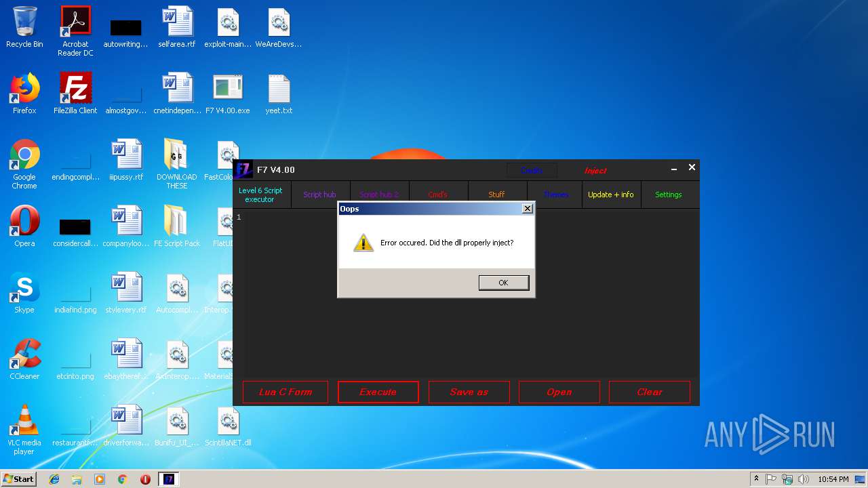This screenshot has height=488, width=868.
Task: Open the Script hub 2 tab
Action: [379, 195]
